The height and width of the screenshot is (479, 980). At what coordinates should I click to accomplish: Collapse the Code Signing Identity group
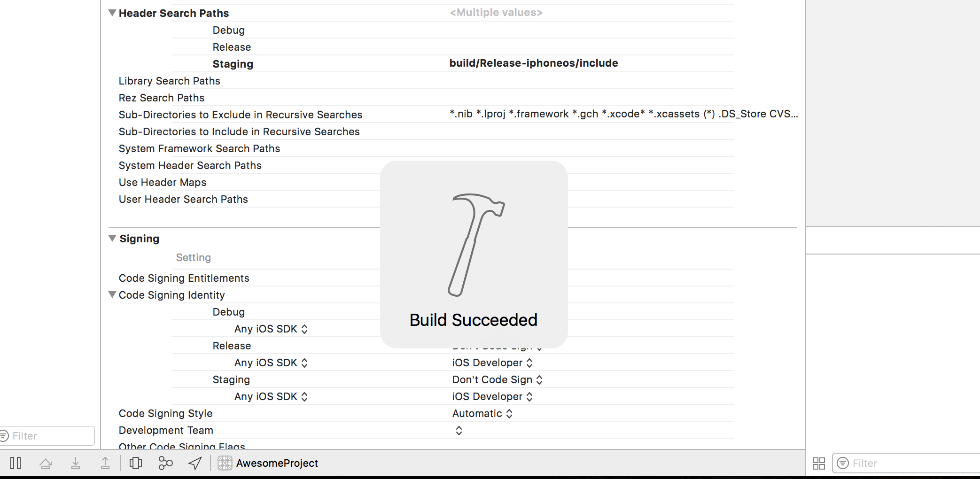112,295
